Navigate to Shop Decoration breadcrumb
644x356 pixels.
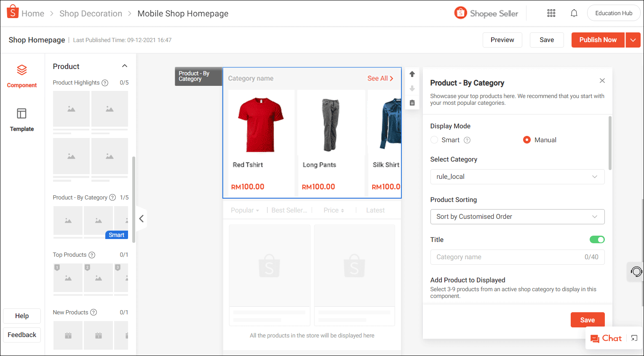pyautogui.click(x=91, y=13)
